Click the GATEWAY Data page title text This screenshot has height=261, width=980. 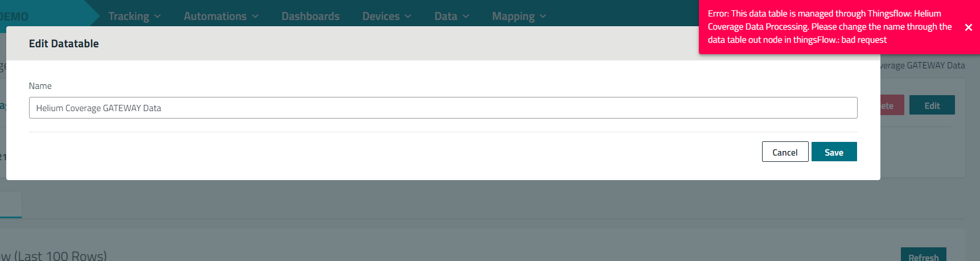tap(923, 66)
